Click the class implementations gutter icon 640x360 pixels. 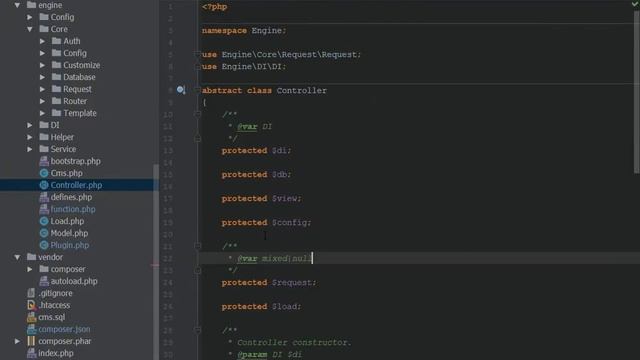point(181,90)
